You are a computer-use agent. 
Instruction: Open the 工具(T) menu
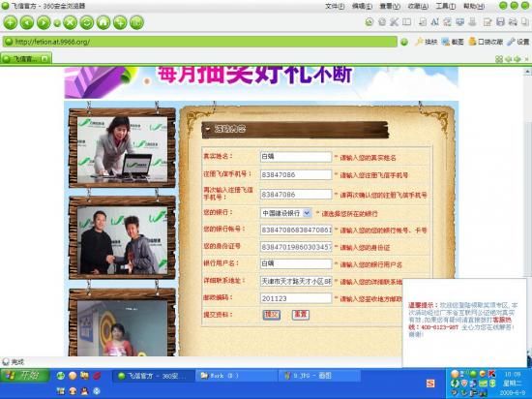pyautogui.click(x=446, y=6)
